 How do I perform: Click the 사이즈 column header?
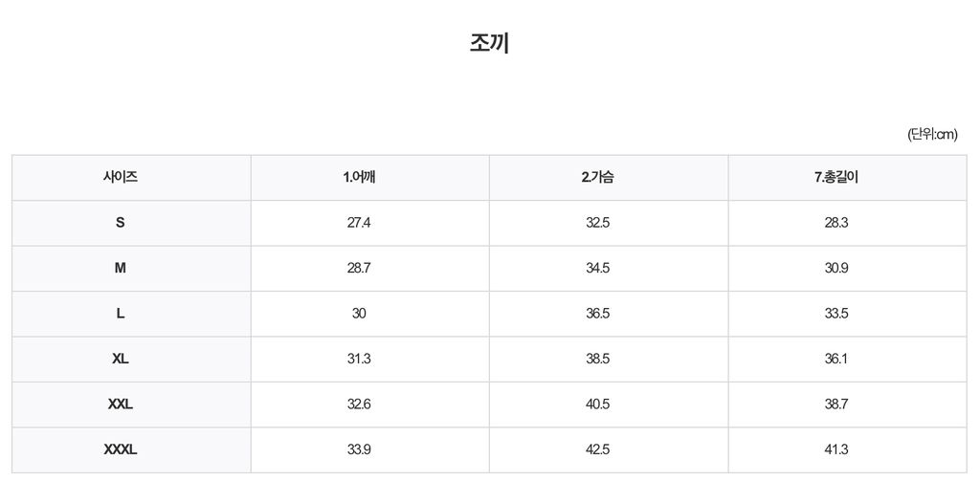121,177
